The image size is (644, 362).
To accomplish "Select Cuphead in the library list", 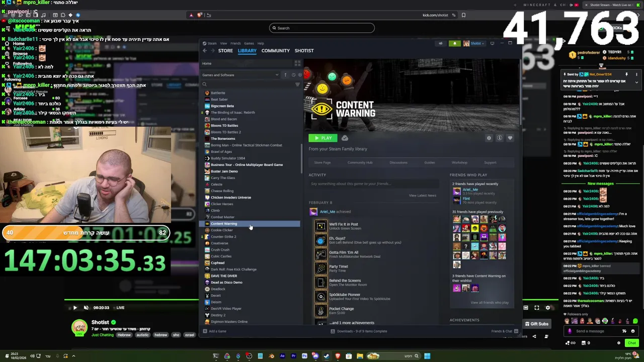I will pos(217,262).
